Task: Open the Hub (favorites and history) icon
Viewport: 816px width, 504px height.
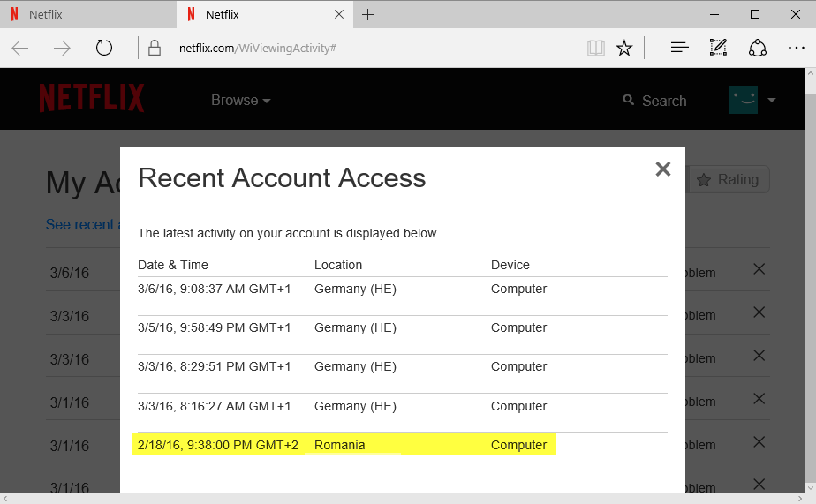Action: point(680,48)
